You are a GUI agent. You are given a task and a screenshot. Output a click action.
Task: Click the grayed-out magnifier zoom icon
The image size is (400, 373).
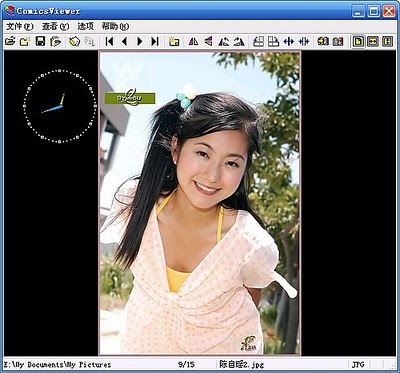pos(89,42)
